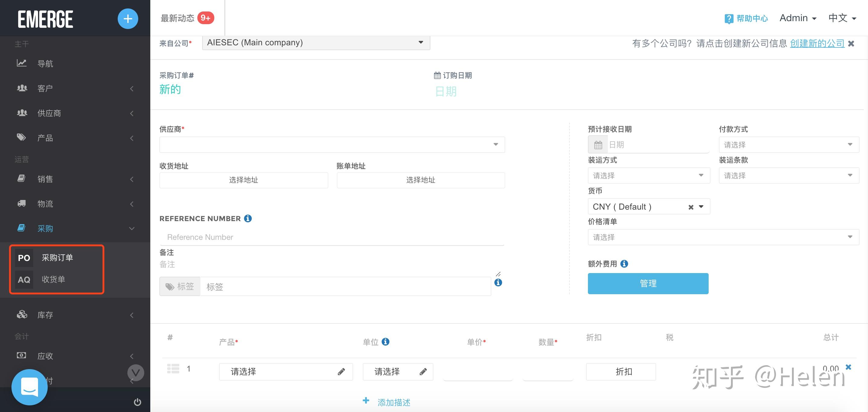Click the 折扣 button in row 1
This screenshot has width=868, height=412.
click(621, 372)
